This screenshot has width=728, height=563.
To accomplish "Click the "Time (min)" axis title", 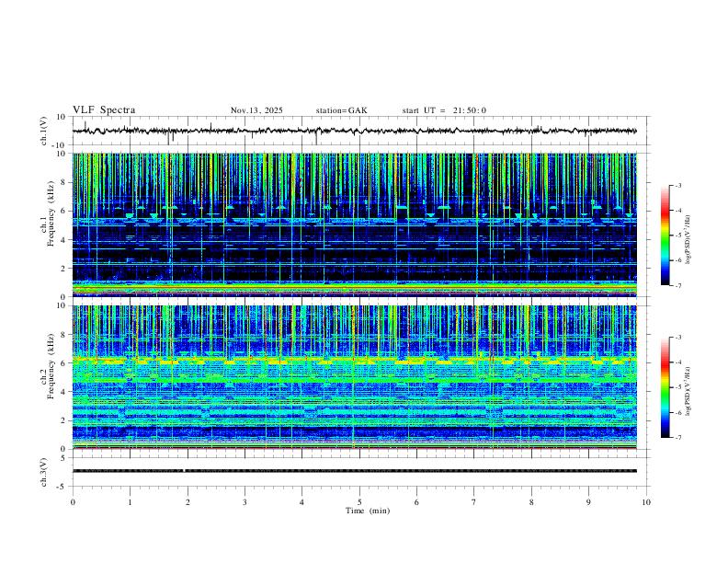I will [x=368, y=511].
